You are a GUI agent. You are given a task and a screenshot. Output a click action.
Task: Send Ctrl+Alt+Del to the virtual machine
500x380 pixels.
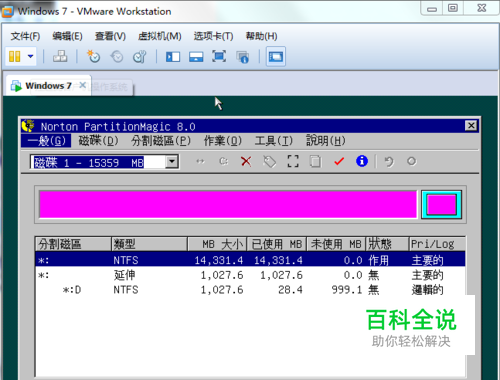[x=60, y=56]
